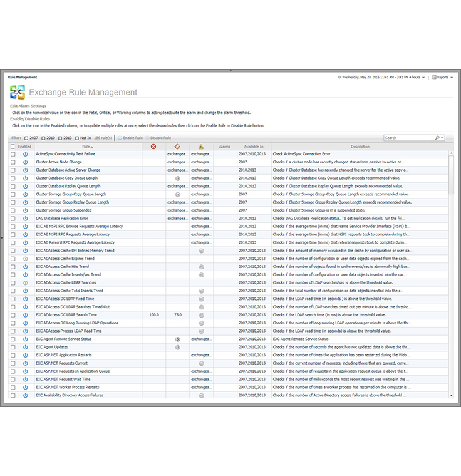Click the scrollbar up arrow

[451, 153]
